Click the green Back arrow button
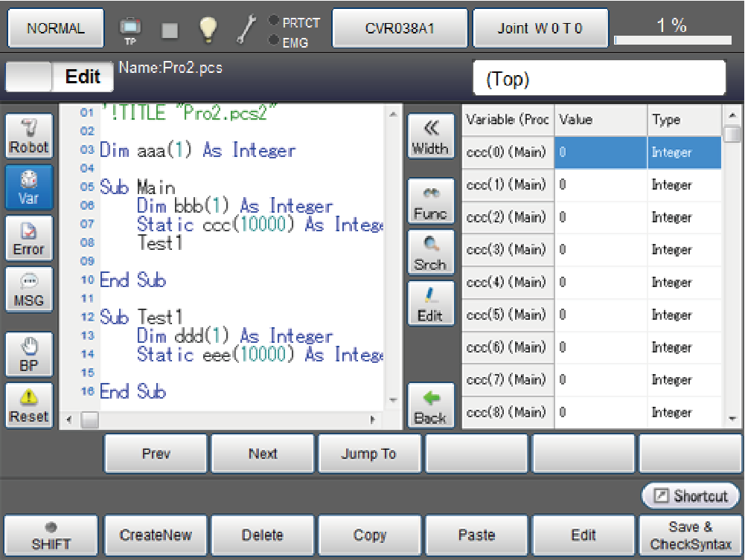 pyautogui.click(x=430, y=406)
